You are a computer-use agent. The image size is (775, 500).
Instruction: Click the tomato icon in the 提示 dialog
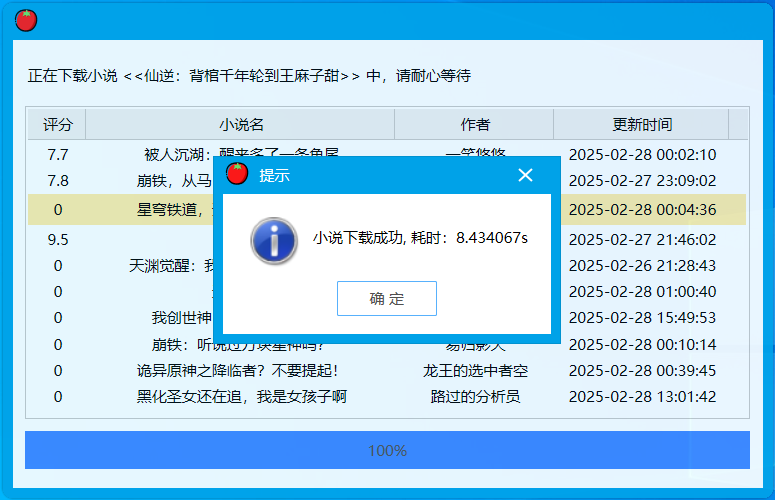[237, 174]
